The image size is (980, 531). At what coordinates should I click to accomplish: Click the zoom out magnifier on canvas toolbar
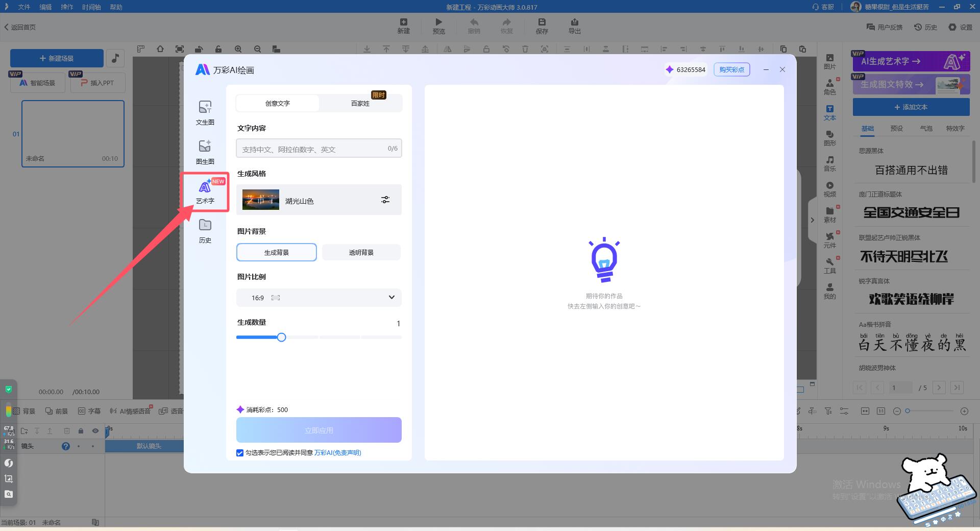[x=257, y=49]
